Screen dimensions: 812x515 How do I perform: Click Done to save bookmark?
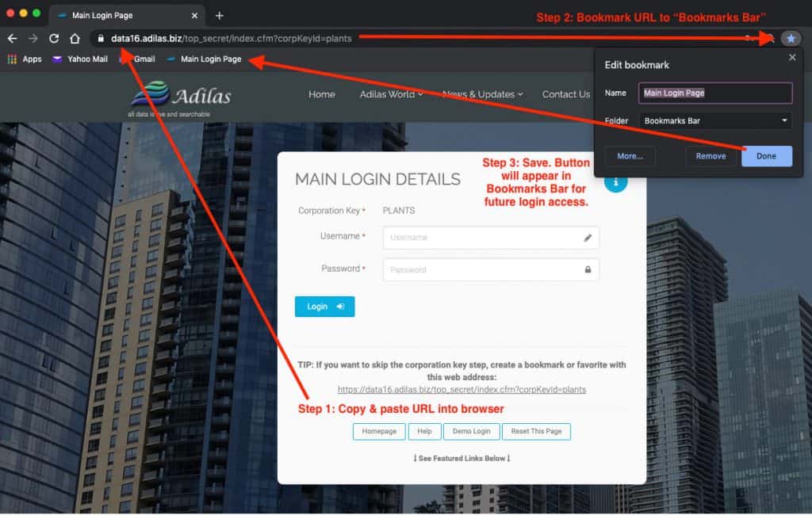[x=767, y=156]
